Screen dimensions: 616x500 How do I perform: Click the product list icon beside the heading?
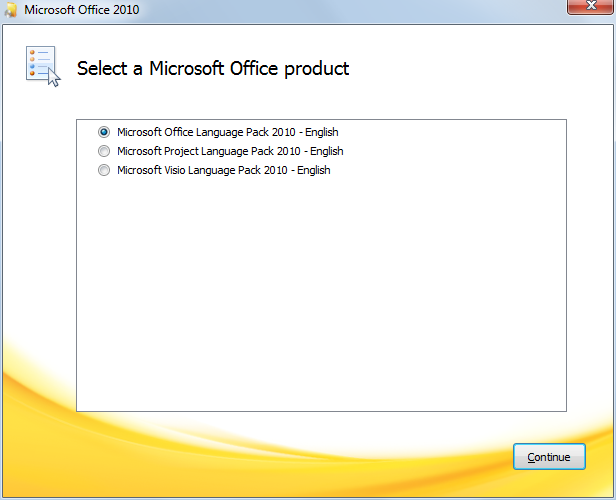click(41, 66)
